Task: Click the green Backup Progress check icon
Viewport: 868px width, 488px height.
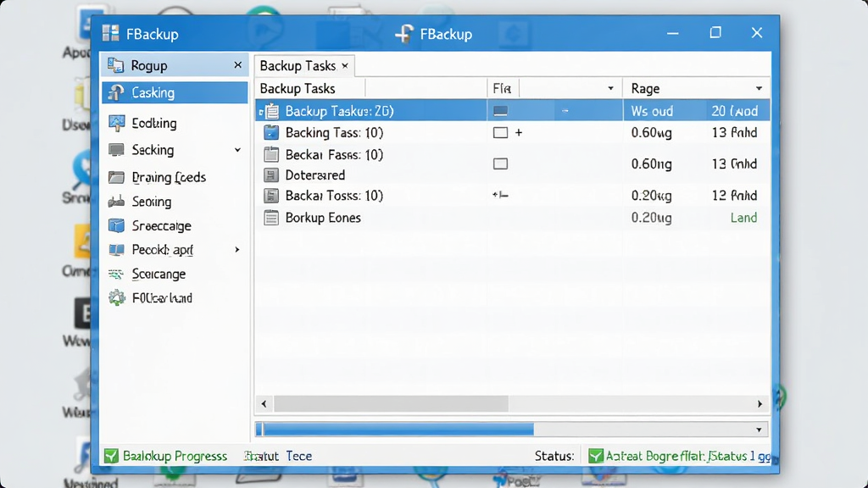Action: click(111, 456)
